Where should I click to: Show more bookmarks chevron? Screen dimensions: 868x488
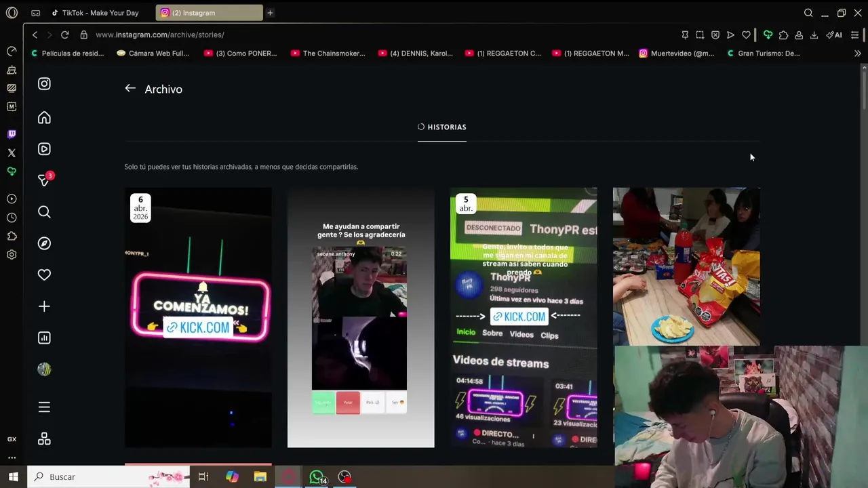coord(857,54)
